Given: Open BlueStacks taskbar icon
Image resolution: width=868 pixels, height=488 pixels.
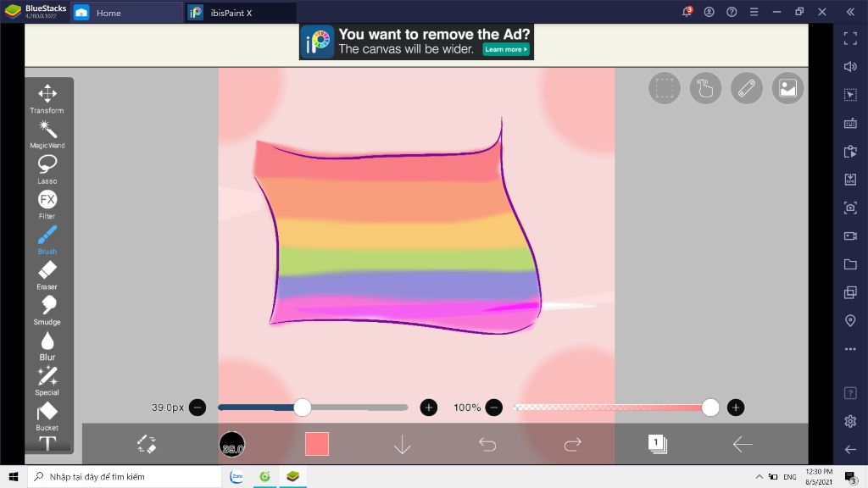Looking at the screenshot, I should tap(292, 476).
